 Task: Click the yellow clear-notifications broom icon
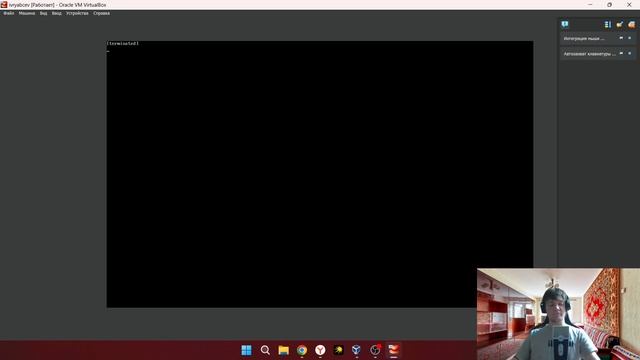tap(620, 24)
